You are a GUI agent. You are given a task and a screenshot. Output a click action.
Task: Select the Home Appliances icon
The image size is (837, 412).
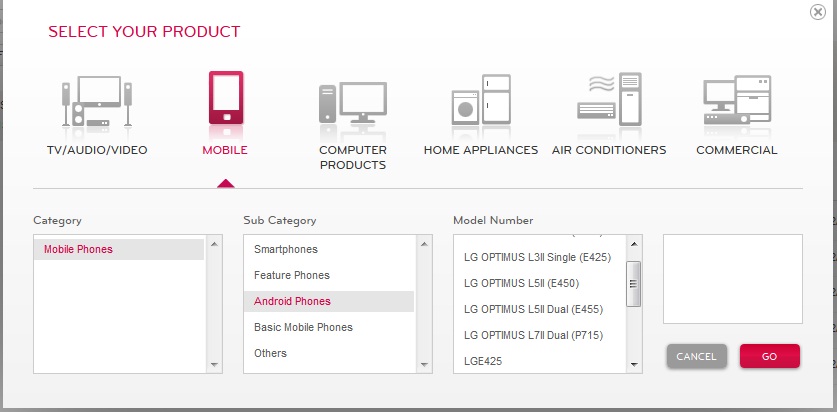(481, 100)
